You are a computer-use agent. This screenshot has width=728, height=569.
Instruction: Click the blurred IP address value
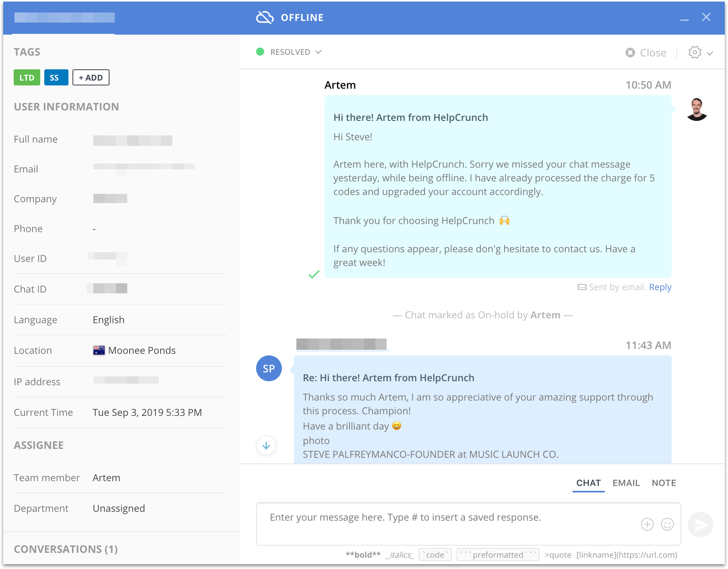[126, 380]
